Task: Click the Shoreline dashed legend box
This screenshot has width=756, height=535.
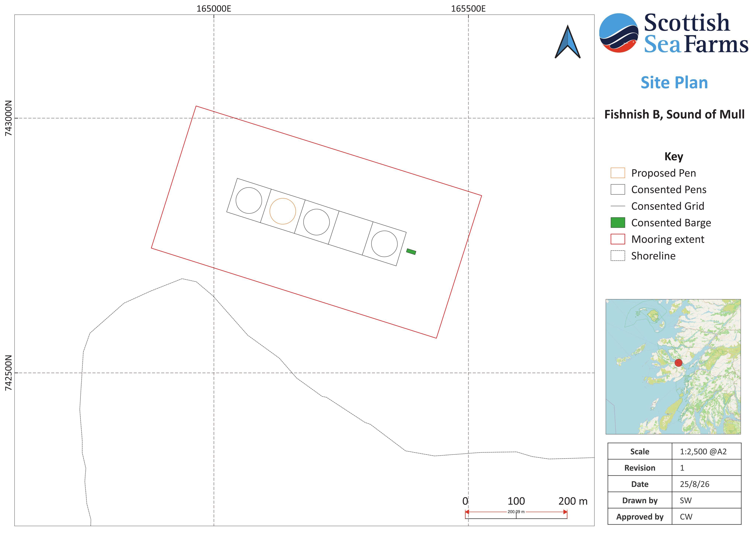Action: (x=618, y=256)
